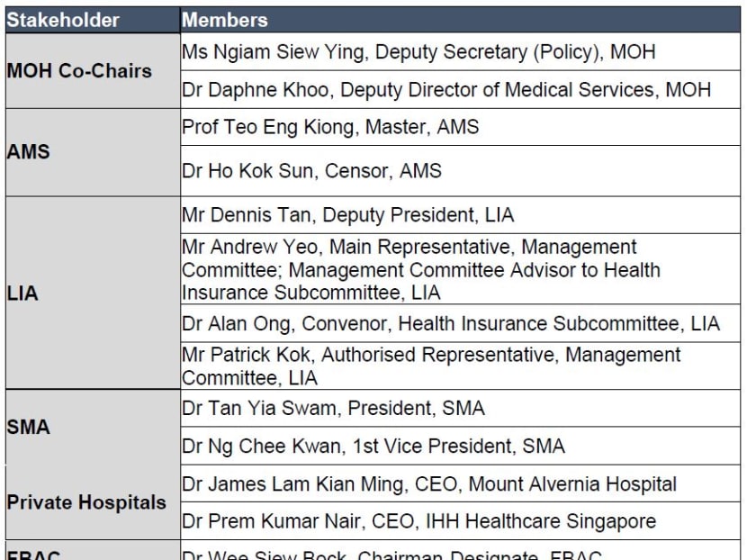Click the AMS stakeholder cell

point(93,152)
